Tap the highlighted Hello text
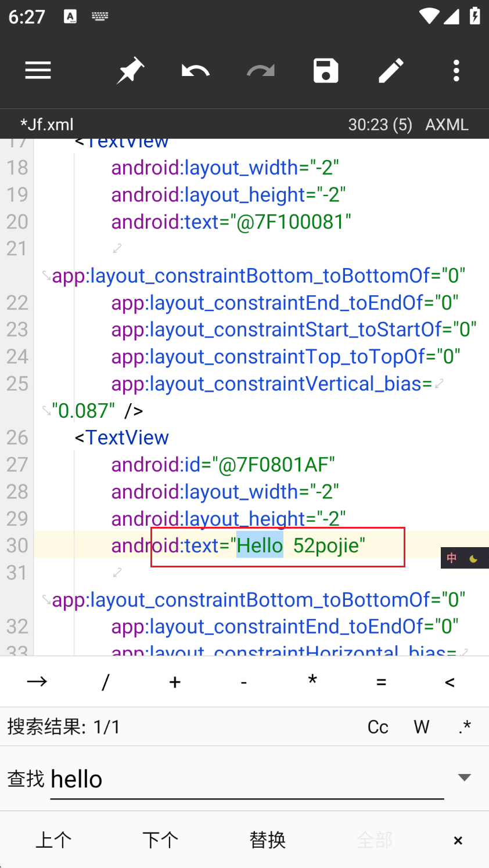The height and width of the screenshot is (868, 489). point(260,545)
